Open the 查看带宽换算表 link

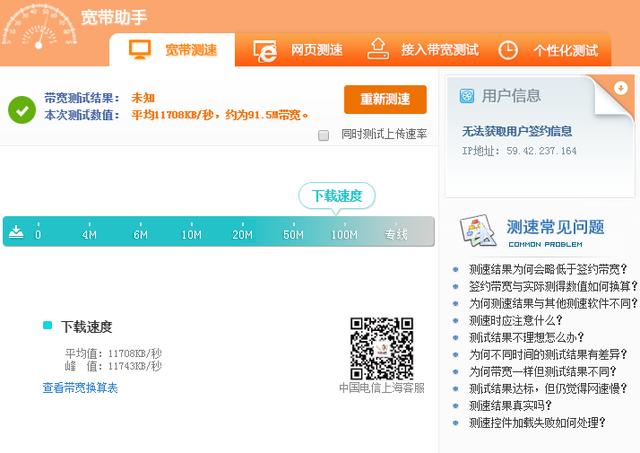coord(80,388)
